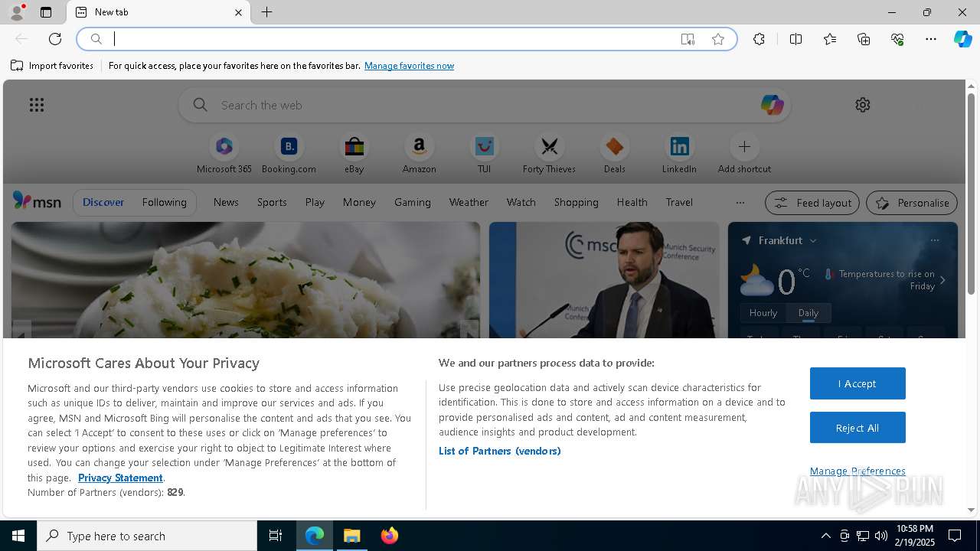Screen dimensions: 980x551
Task: Select the Discover tab
Action: 103,202
